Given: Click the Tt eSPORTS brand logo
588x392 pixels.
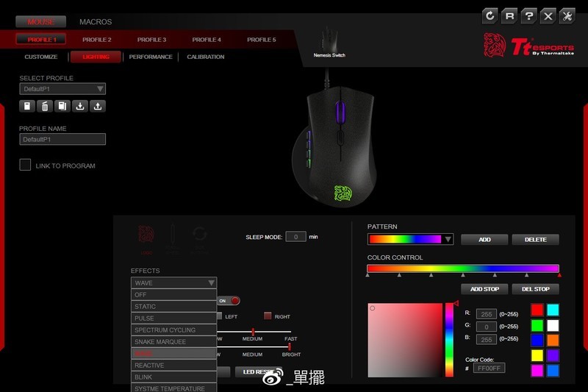Looking at the screenshot, I should [x=528, y=46].
